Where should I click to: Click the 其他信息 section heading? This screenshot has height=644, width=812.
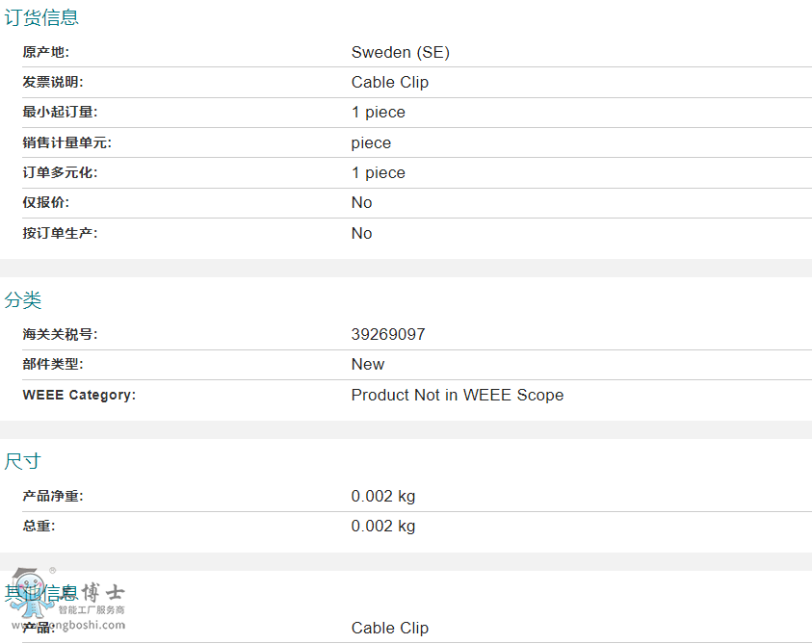[41, 593]
